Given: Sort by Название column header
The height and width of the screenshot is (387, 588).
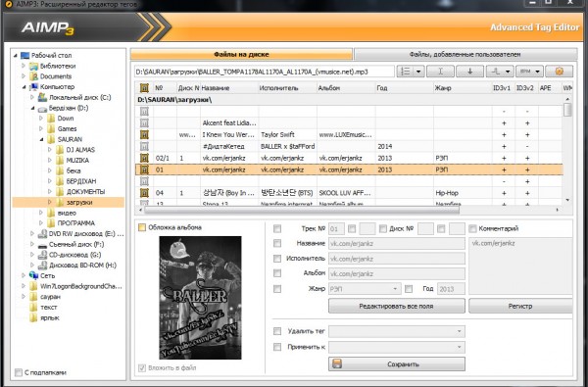Looking at the screenshot, I should (x=229, y=88).
